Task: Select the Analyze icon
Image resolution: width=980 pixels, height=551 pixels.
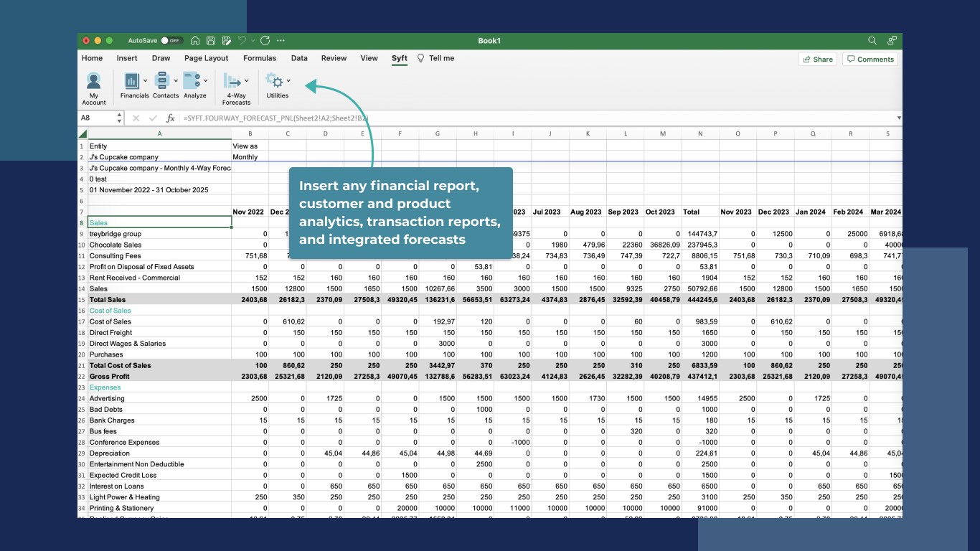Action: [192, 81]
